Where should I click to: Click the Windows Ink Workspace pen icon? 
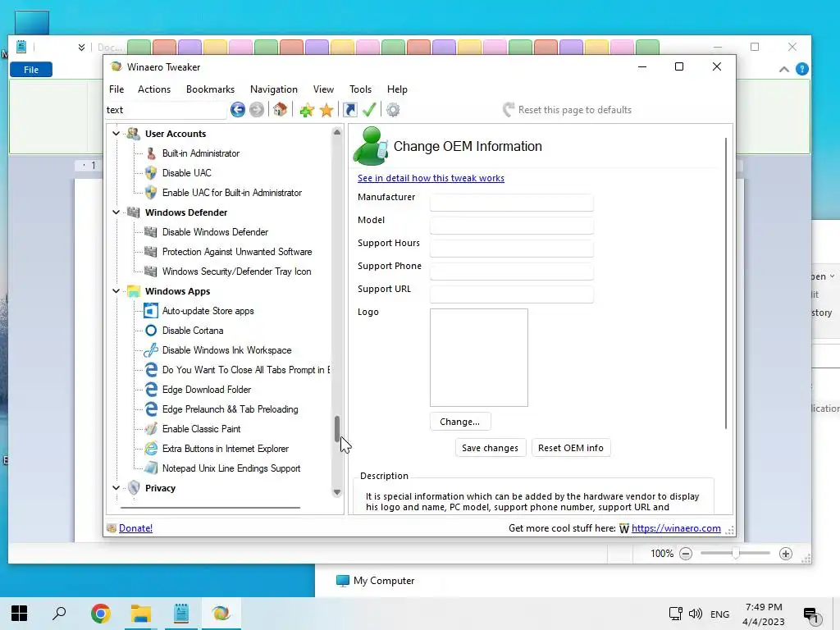point(151,350)
